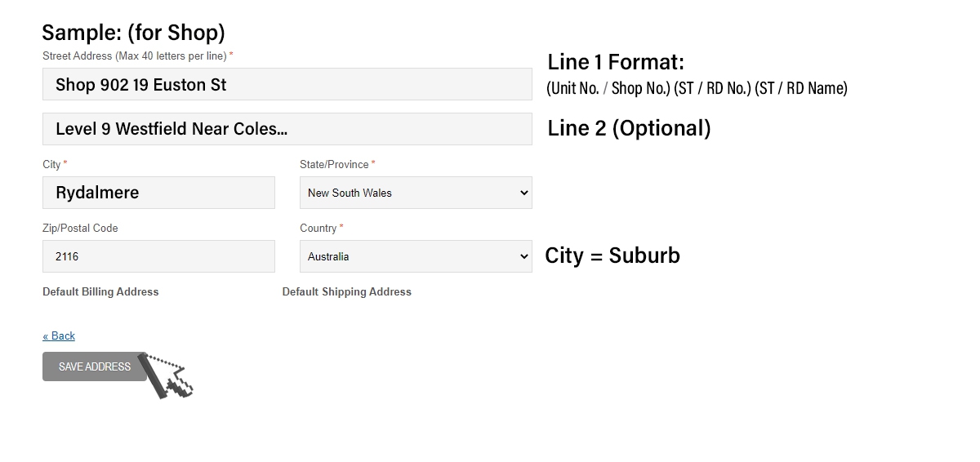
Task: Focus the second street line with Level 9 Westfield
Action: point(287,129)
